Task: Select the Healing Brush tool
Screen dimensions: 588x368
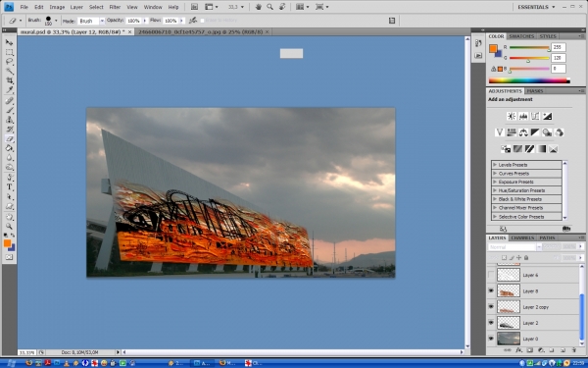Action: pos(9,101)
